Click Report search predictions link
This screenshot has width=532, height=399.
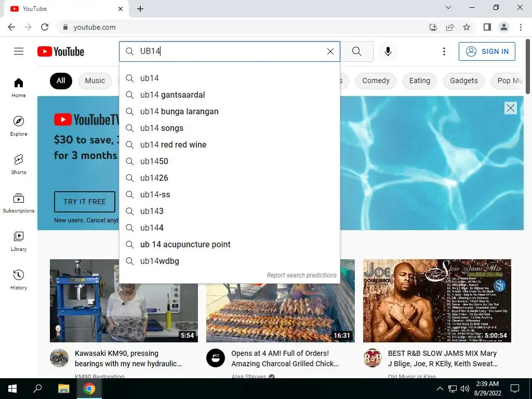[x=301, y=275]
